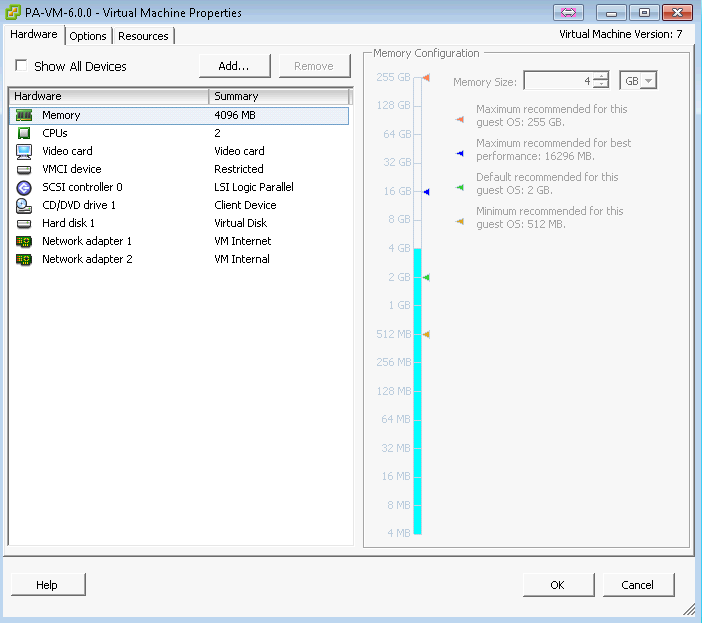Click the 128 GB slider scale label

pyautogui.click(x=393, y=106)
